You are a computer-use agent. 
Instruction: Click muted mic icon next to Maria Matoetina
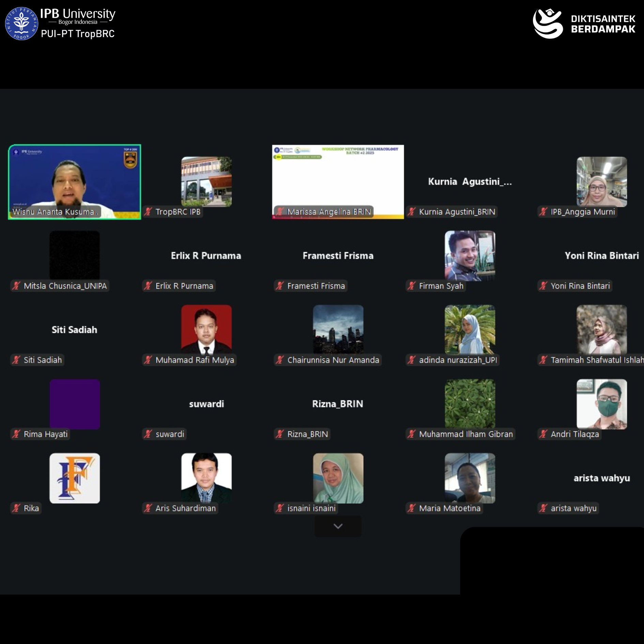click(412, 508)
